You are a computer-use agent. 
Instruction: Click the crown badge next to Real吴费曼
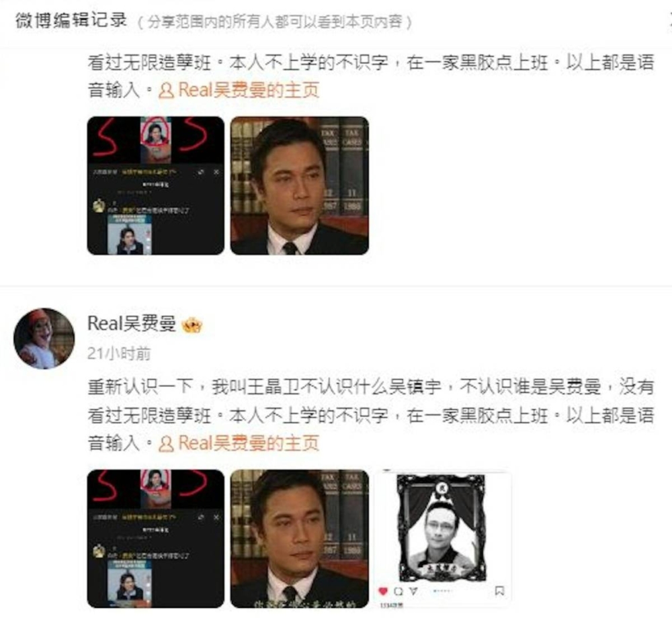point(192,325)
